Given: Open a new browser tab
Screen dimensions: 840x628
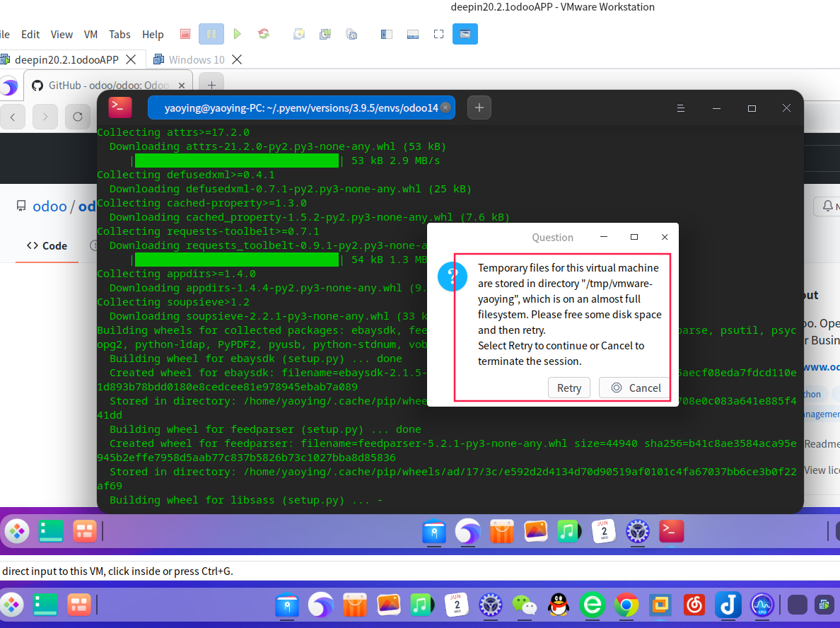Looking at the screenshot, I should pyautogui.click(x=211, y=85).
